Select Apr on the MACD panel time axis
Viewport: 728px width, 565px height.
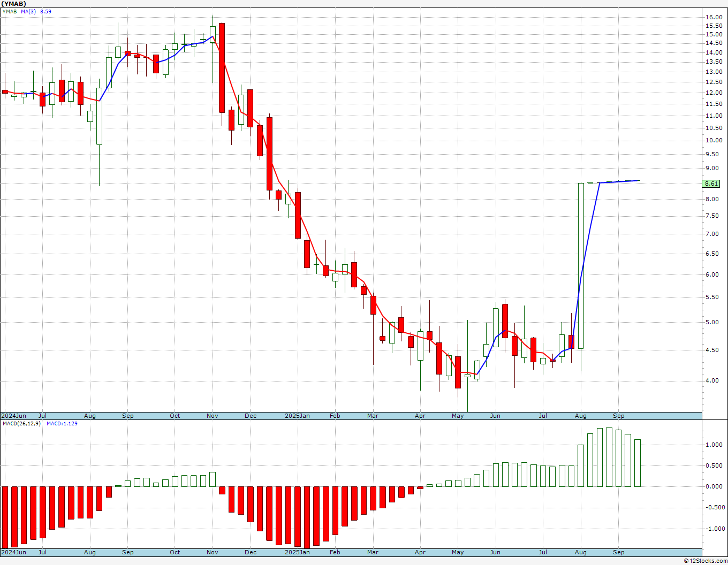coord(420,552)
